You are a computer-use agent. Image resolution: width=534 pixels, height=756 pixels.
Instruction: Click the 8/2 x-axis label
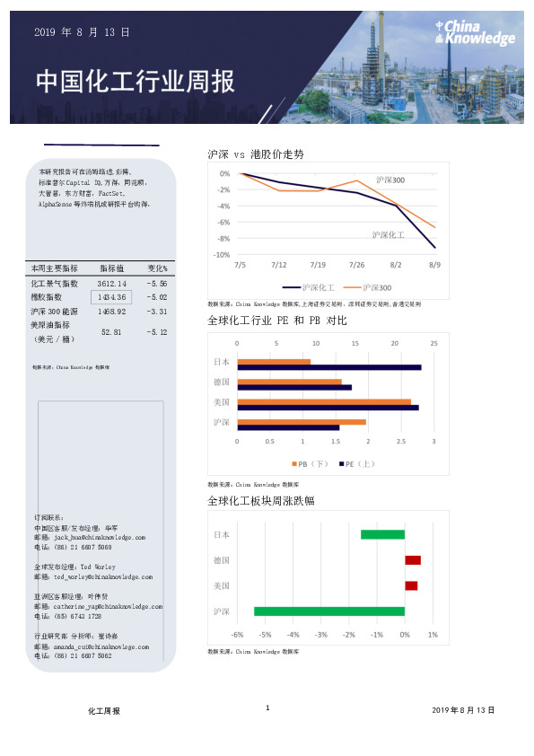point(396,265)
